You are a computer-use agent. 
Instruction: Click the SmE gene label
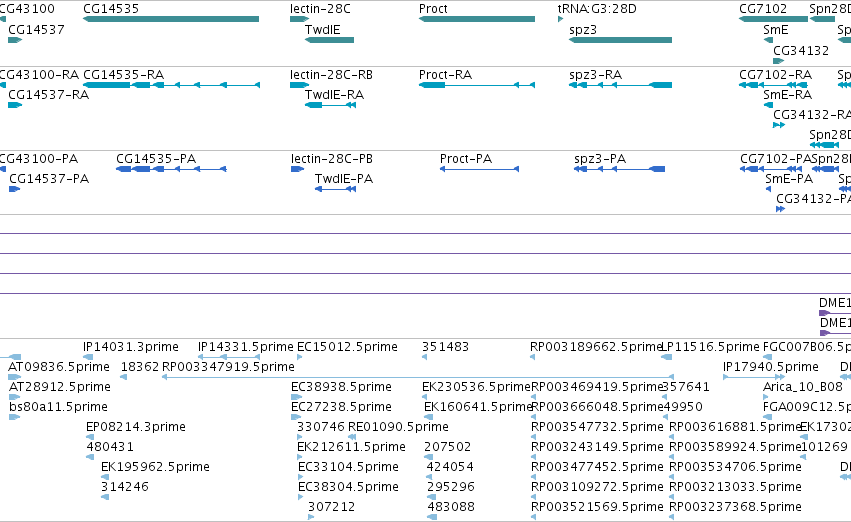776,29
